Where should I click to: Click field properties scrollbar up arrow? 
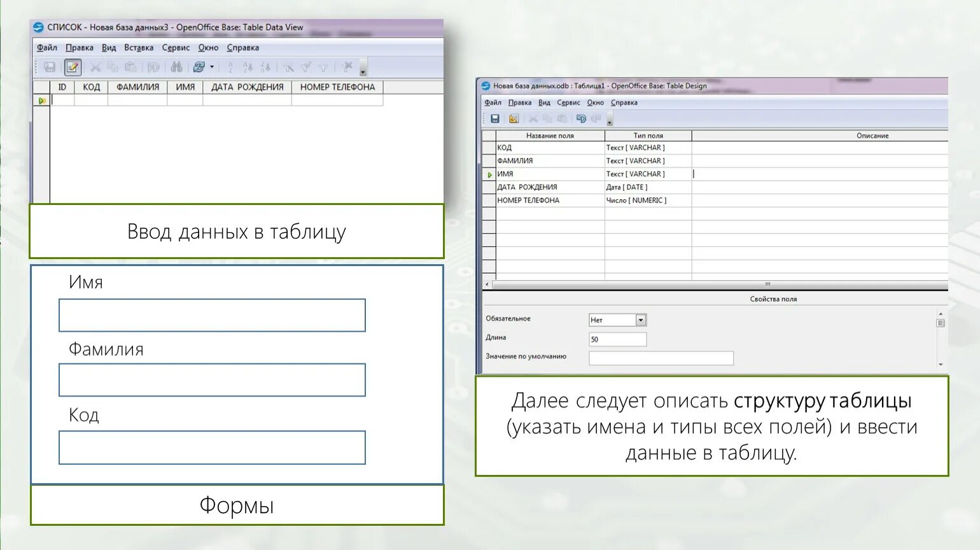(941, 314)
